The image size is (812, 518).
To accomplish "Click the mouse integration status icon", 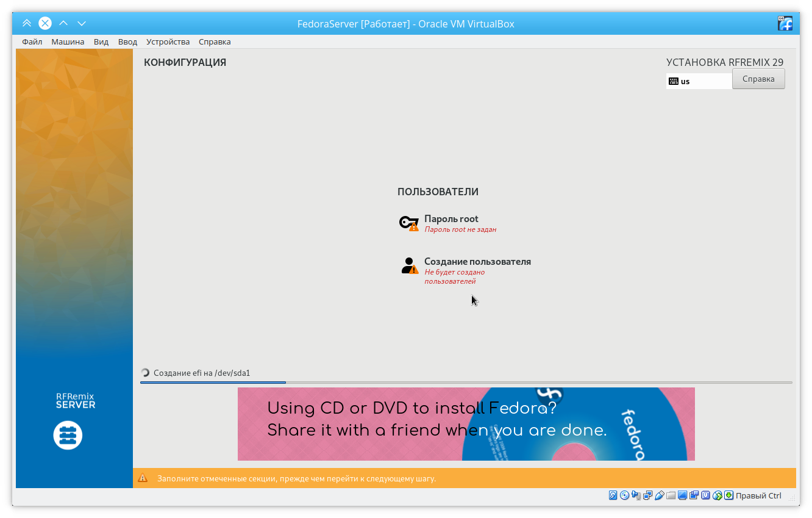I will [718, 495].
